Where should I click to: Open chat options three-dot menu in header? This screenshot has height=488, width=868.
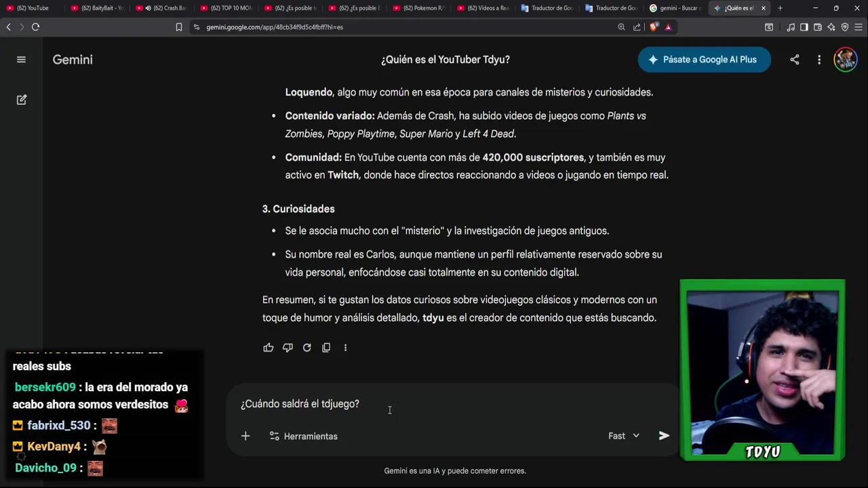(819, 60)
